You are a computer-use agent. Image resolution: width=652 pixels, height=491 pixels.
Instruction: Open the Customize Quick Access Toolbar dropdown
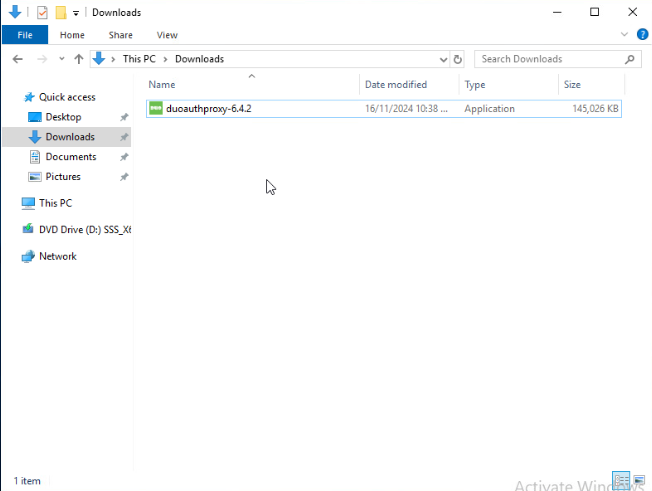point(76,13)
